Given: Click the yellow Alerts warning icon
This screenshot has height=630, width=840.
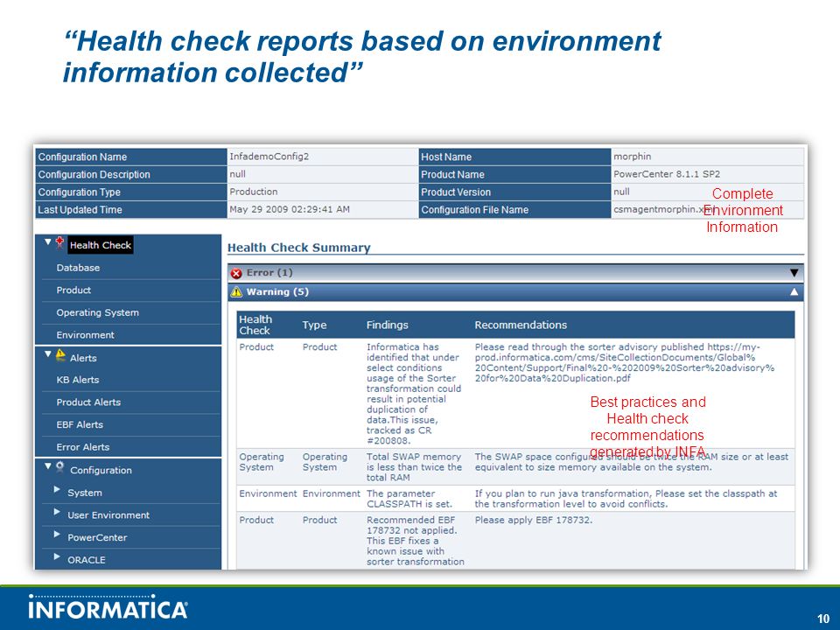Looking at the screenshot, I should (x=60, y=355).
